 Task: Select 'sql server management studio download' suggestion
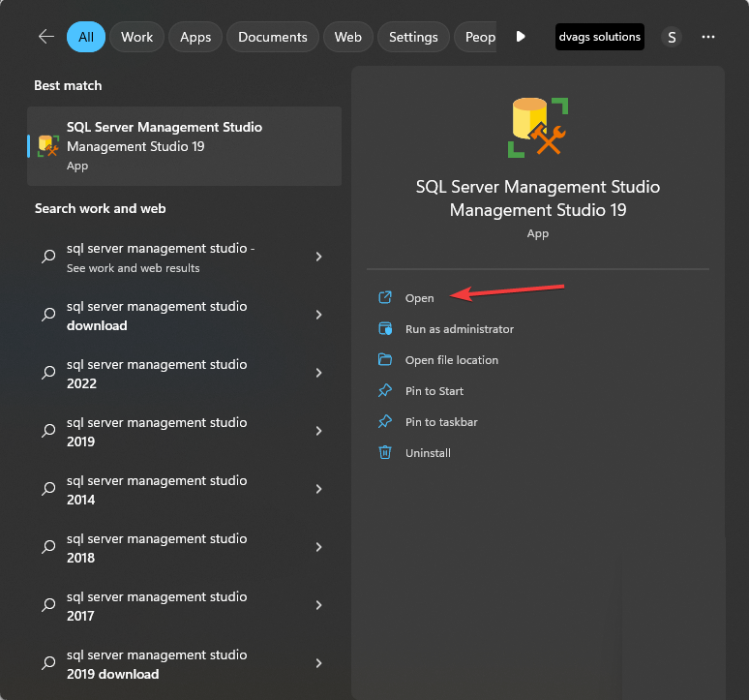pyautogui.click(x=185, y=316)
